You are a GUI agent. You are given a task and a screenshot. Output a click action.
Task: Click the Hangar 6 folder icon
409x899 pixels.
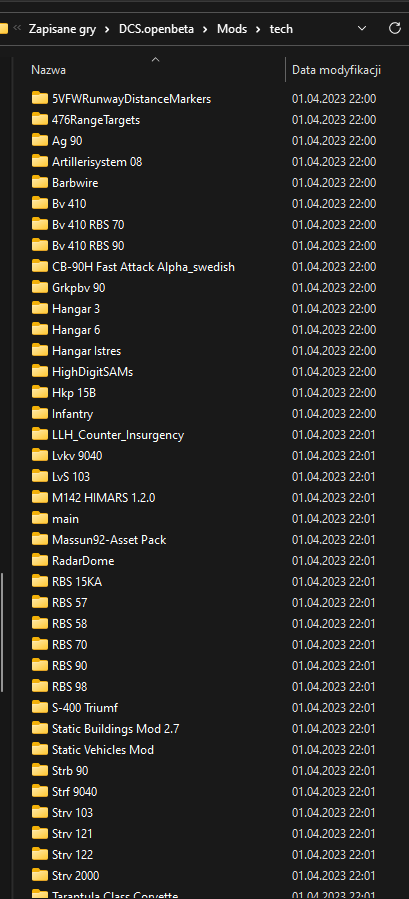(x=40, y=329)
